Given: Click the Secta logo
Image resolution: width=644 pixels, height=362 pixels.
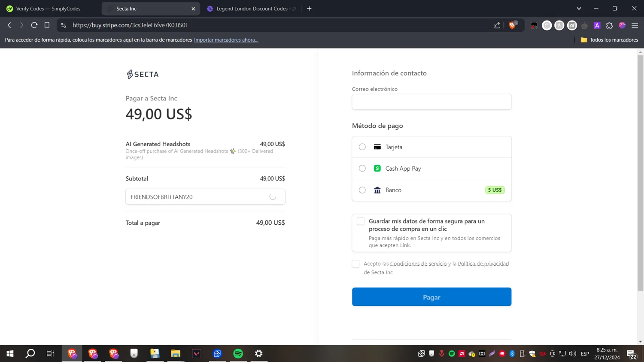Looking at the screenshot, I should [143, 74].
